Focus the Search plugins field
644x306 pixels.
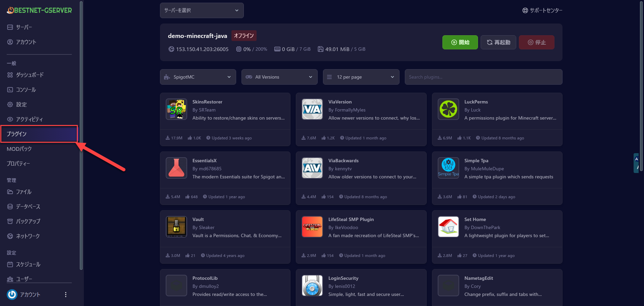484,77
